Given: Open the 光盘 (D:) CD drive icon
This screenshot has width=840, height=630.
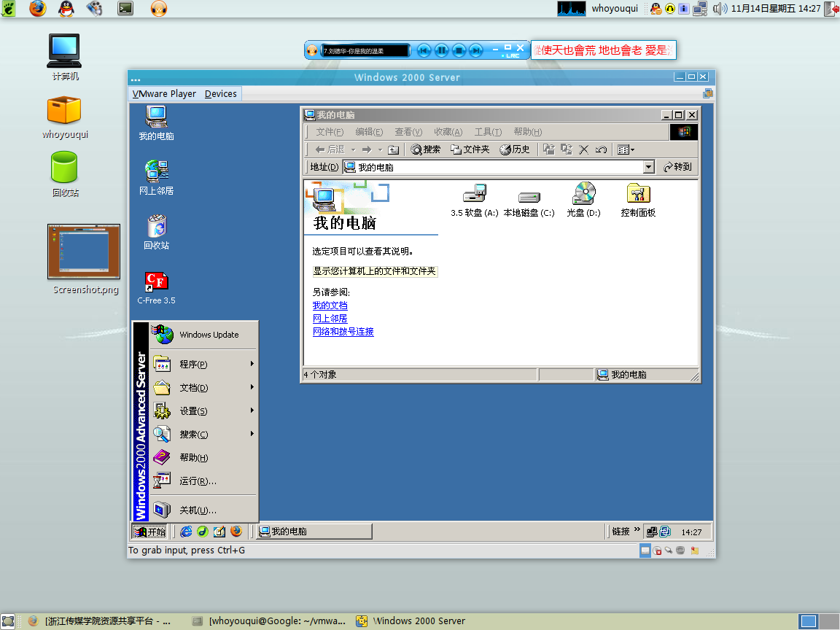Looking at the screenshot, I should (583, 200).
